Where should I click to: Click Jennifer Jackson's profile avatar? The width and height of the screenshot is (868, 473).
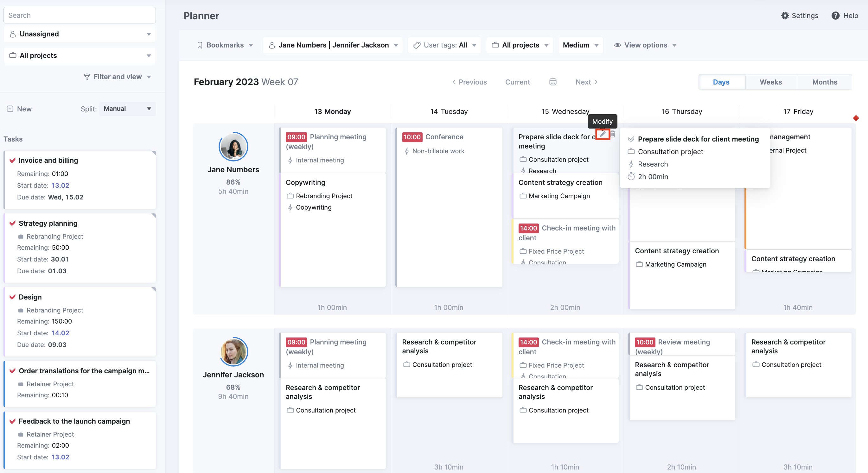coord(233,351)
